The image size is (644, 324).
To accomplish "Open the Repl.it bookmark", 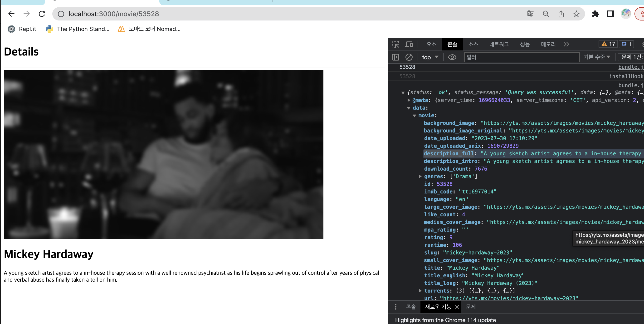I will (22, 29).
